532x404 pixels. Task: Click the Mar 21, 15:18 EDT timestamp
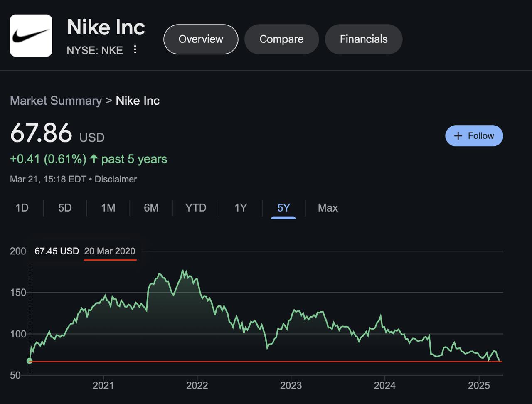(48, 179)
